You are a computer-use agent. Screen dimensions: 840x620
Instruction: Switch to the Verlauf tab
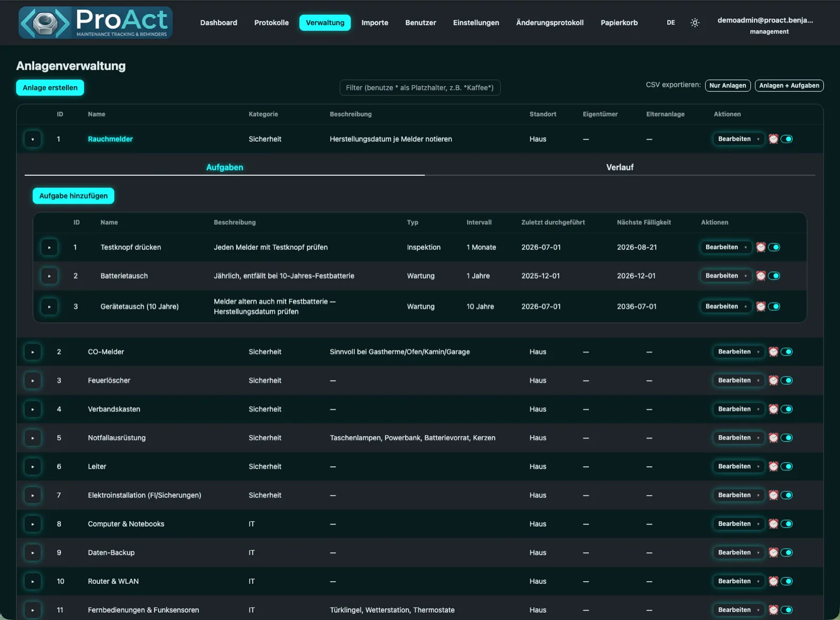pyautogui.click(x=620, y=167)
